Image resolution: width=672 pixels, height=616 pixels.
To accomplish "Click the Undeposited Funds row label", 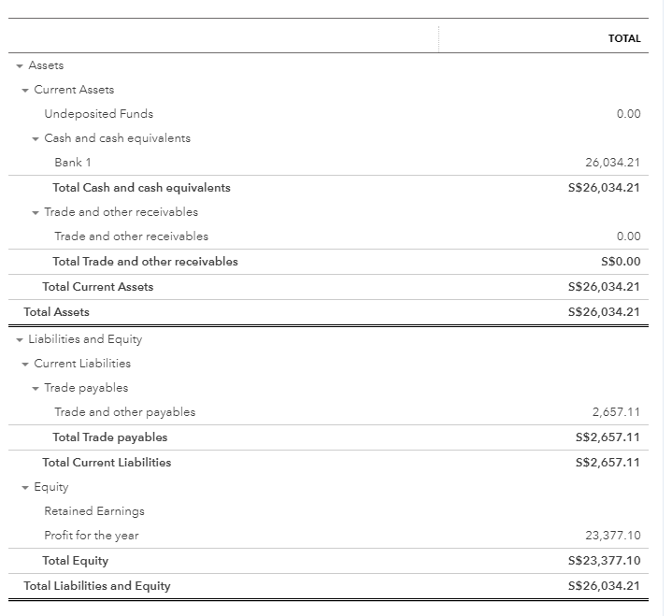I will (x=98, y=114).
